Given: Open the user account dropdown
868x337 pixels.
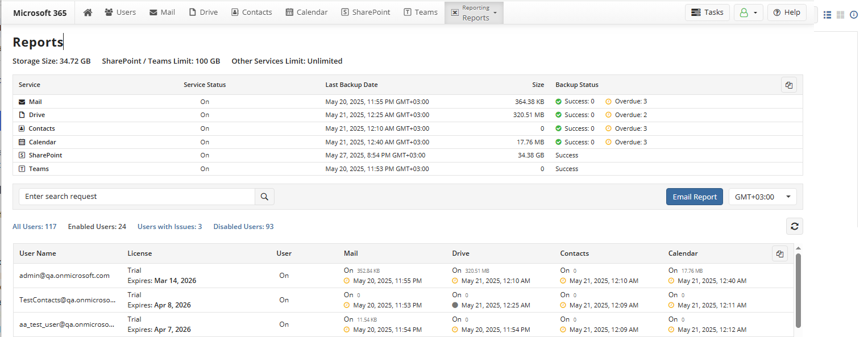Looking at the screenshot, I should pyautogui.click(x=748, y=13).
